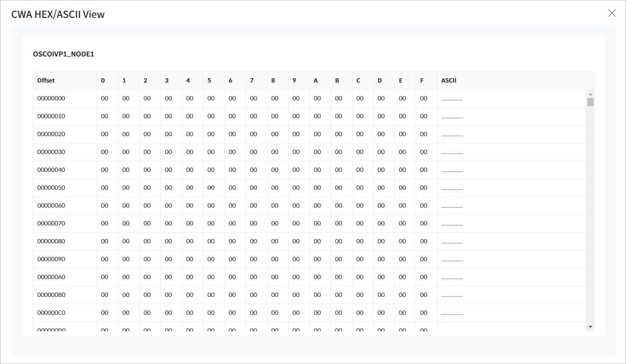The height and width of the screenshot is (364, 626).
Task: Select offset row 00000000
Action: click(x=51, y=98)
